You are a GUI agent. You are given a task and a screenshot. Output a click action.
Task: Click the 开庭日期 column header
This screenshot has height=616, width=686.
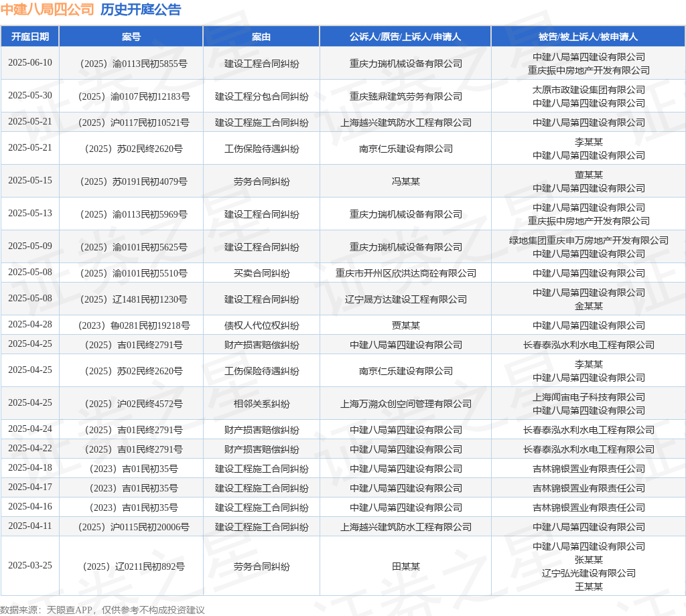pyautogui.click(x=29, y=37)
